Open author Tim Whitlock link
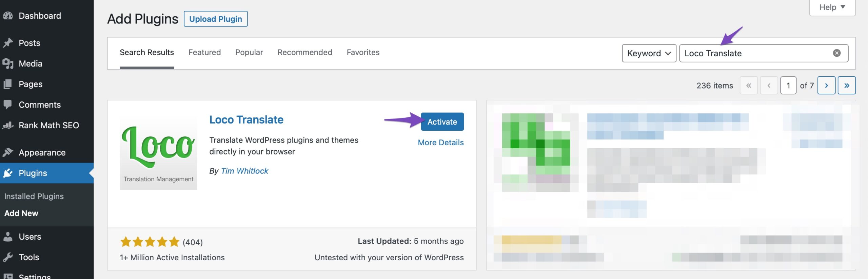The width and height of the screenshot is (868, 279). pyautogui.click(x=244, y=171)
